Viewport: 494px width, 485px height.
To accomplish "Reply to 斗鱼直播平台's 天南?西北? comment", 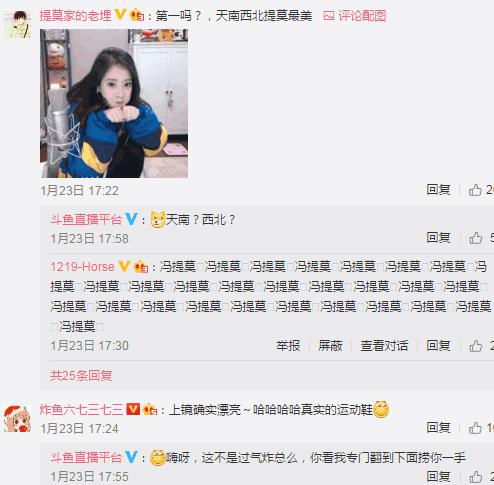I will coord(439,238).
